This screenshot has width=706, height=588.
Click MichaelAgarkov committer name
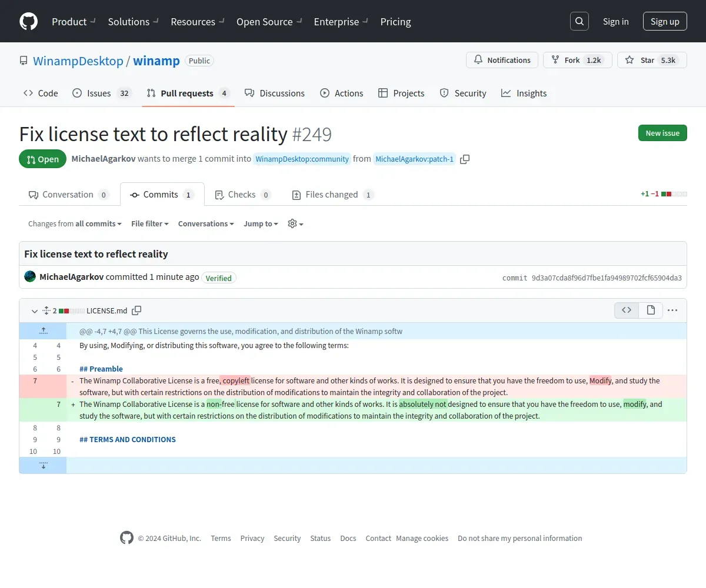coord(71,276)
